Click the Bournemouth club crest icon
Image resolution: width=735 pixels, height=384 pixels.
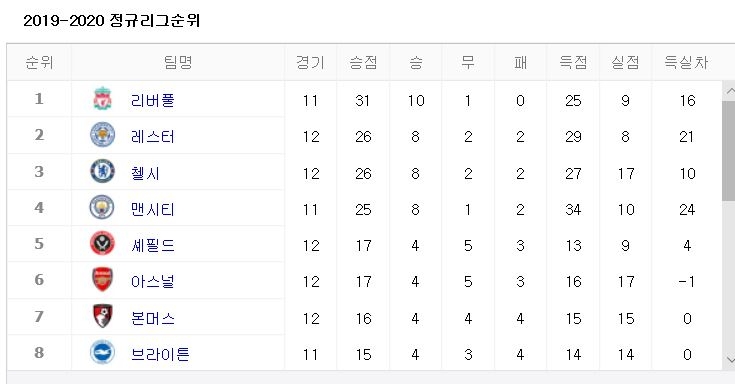(102, 316)
